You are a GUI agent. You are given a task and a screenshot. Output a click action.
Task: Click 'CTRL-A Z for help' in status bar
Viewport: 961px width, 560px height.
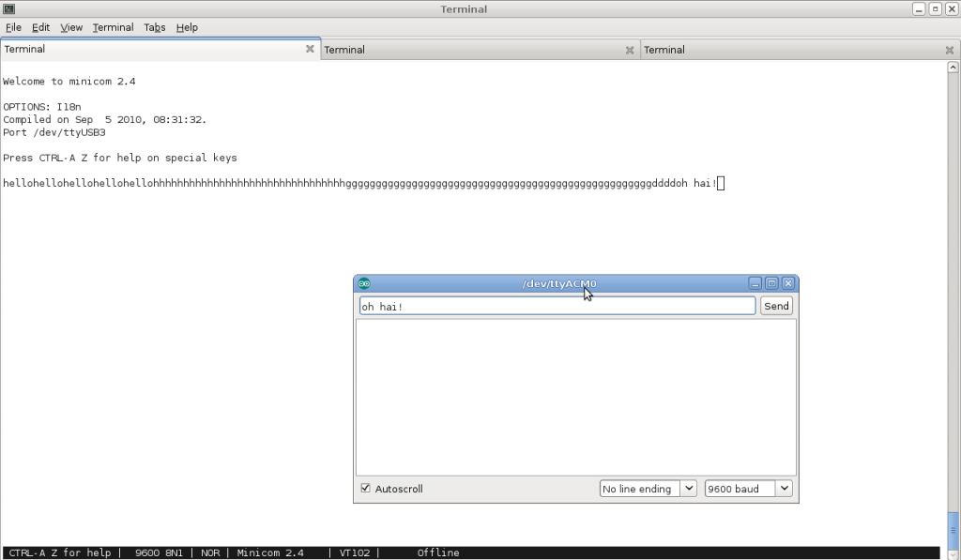click(60, 552)
